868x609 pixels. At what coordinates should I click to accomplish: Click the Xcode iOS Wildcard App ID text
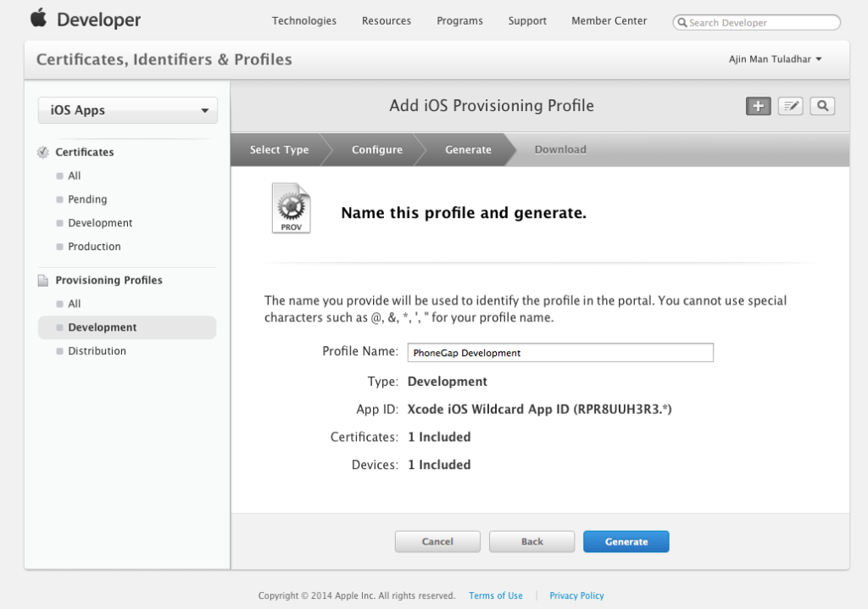540,410
